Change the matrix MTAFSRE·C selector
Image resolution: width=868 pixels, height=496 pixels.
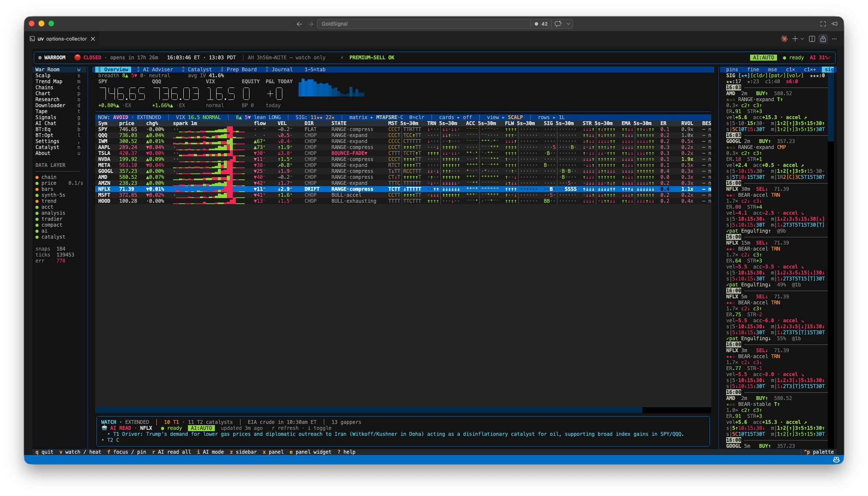click(376, 117)
